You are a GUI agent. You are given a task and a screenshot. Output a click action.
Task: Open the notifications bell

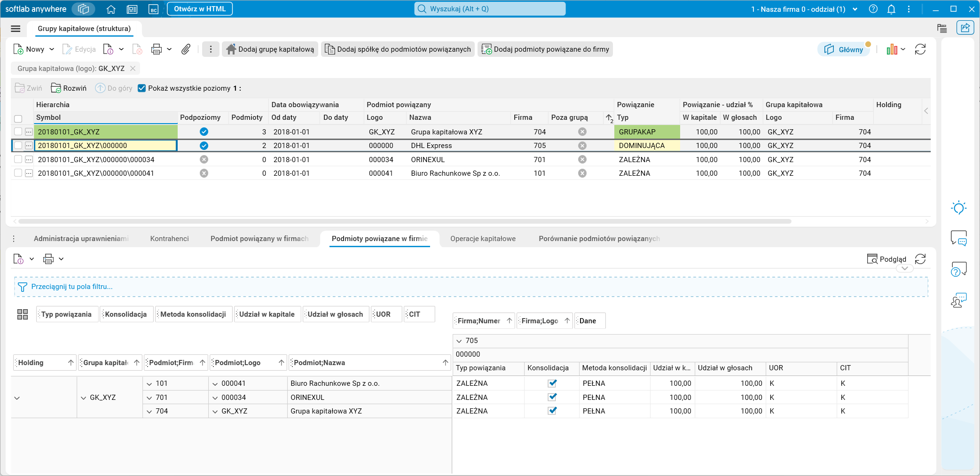pyautogui.click(x=891, y=9)
